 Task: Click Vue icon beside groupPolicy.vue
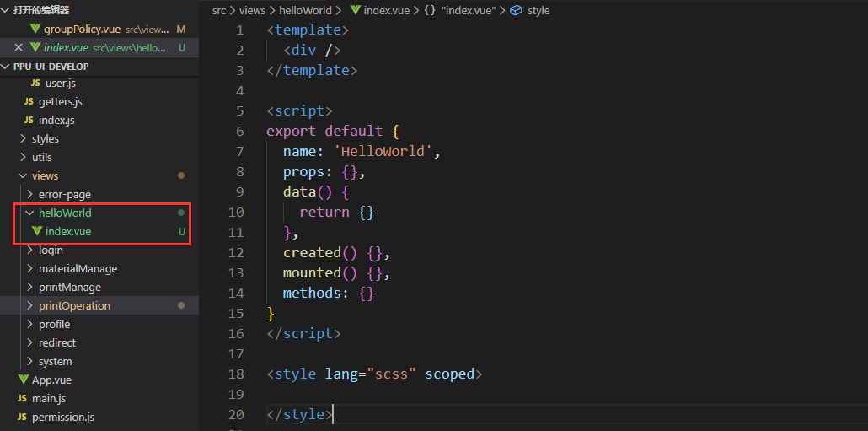point(36,29)
